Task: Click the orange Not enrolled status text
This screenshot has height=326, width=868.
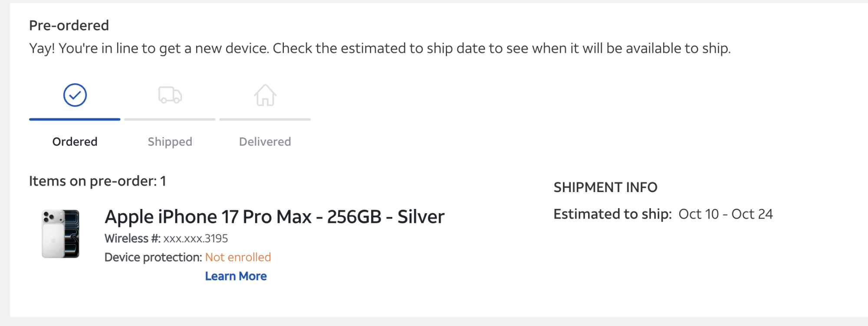Action: (238, 258)
